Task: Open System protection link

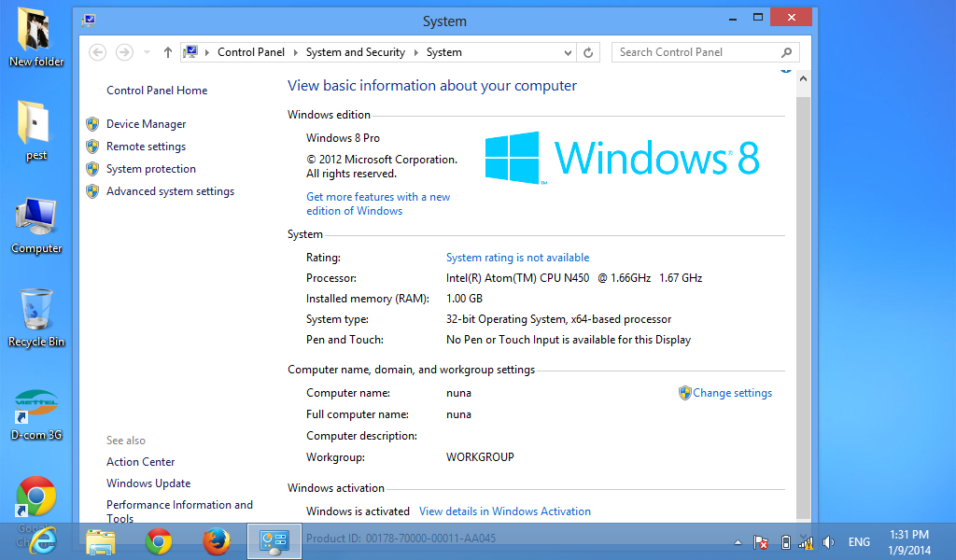Action: tap(150, 169)
